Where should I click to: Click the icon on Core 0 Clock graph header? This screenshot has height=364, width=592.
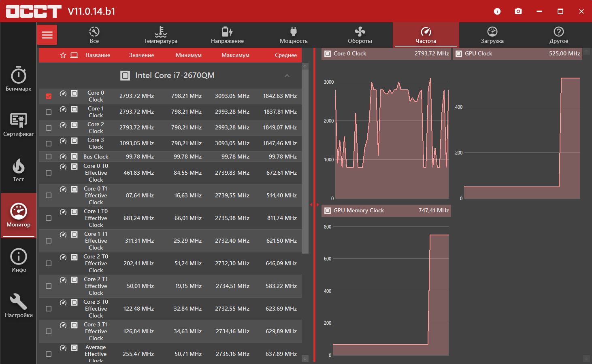[x=328, y=54]
